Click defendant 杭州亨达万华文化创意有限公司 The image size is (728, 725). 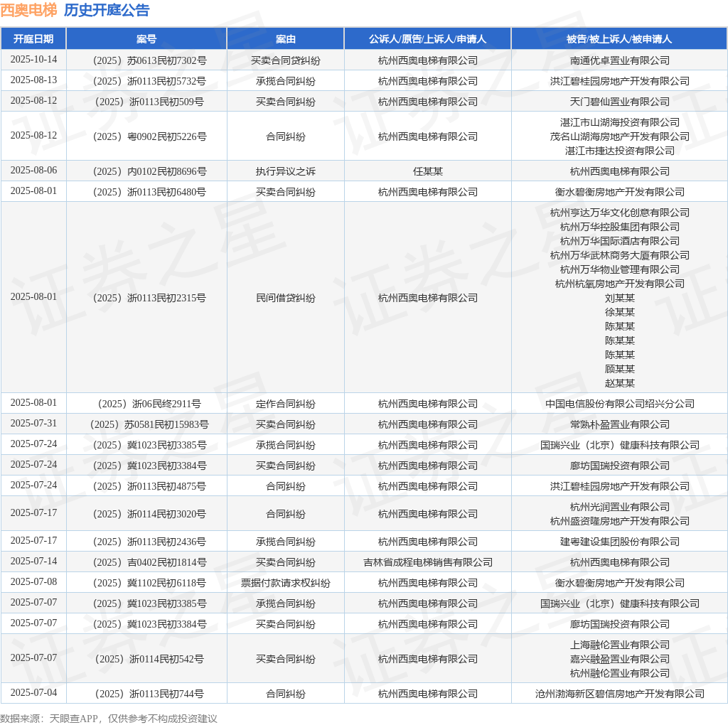619,213
